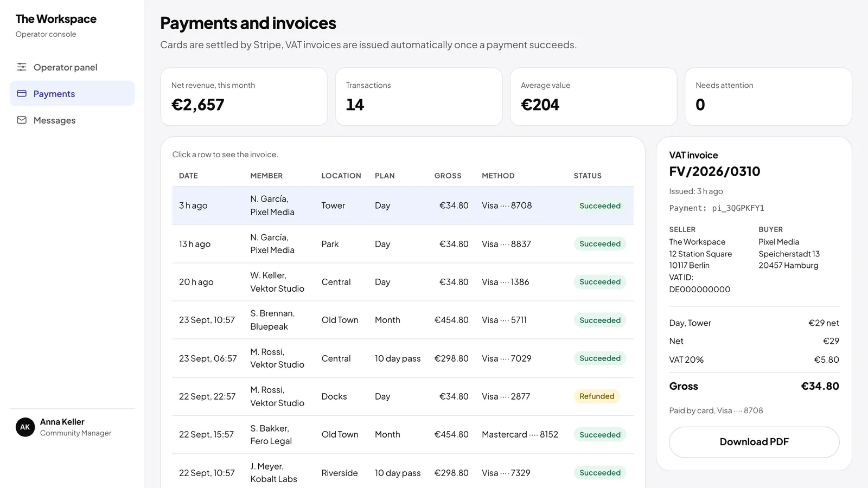Click the DATE column header

click(188, 176)
